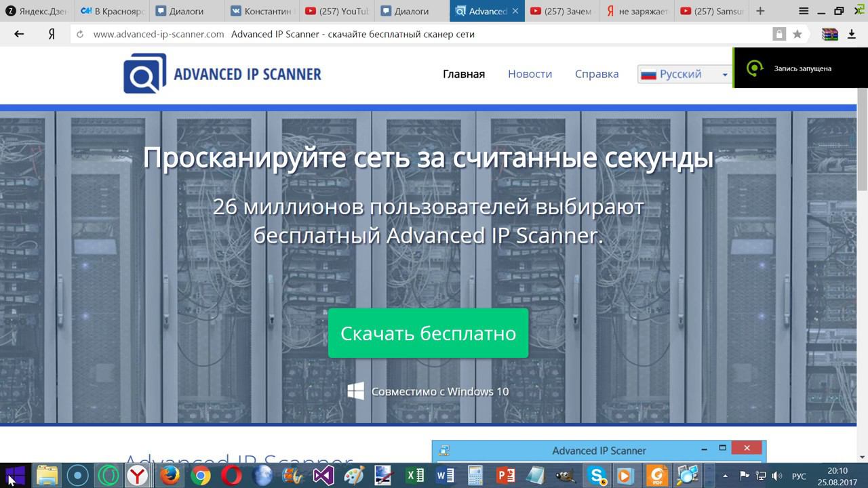Open Paint from the taskbar

click(353, 475)
